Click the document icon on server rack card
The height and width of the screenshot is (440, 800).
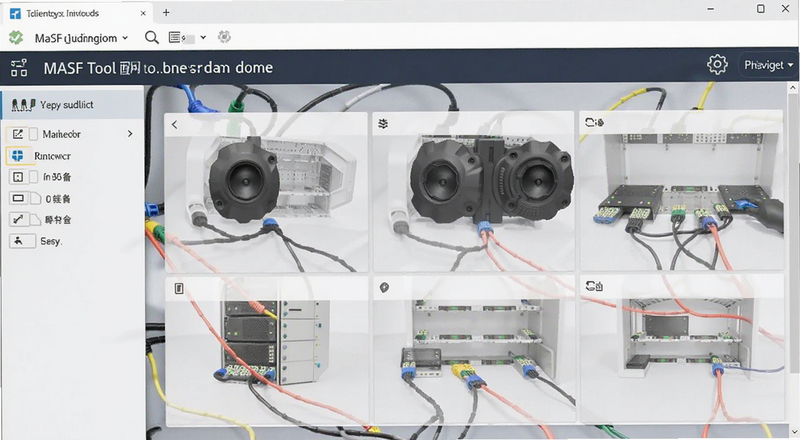(179, 289)
